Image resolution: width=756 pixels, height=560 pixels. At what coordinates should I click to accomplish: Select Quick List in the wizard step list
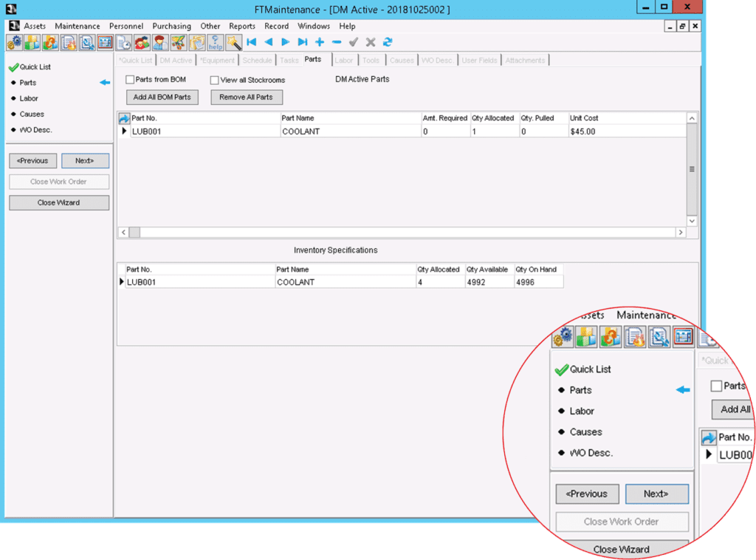tap(35, 67)
